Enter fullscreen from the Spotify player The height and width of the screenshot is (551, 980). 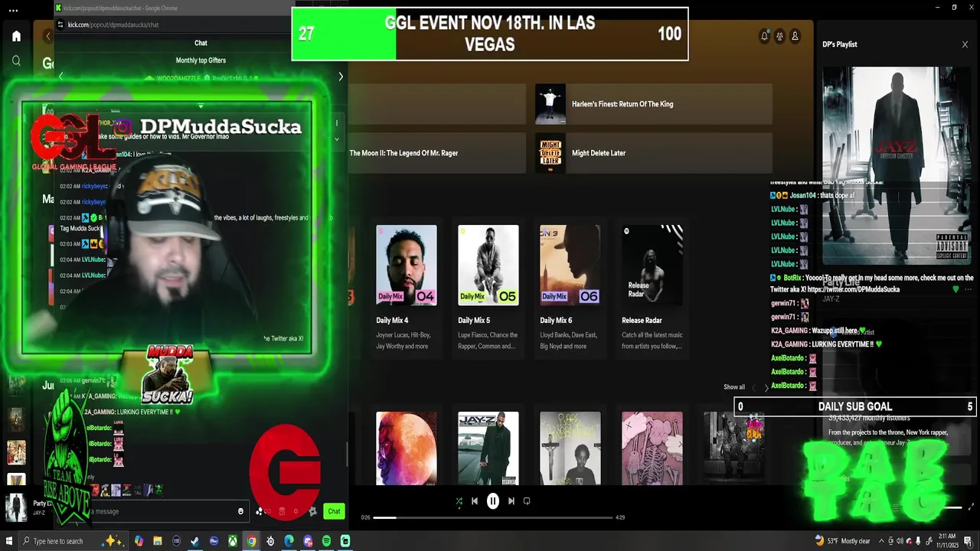(972, 507)
